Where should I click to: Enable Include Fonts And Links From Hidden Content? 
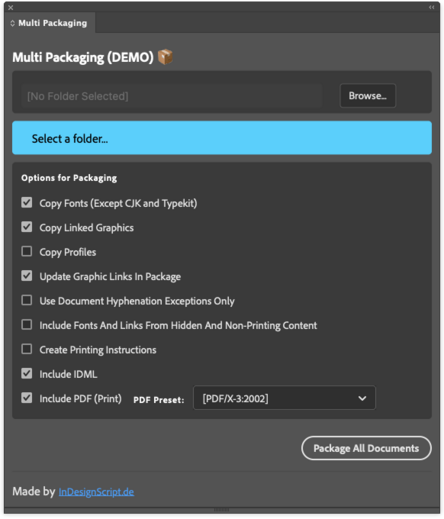(27, 324)
